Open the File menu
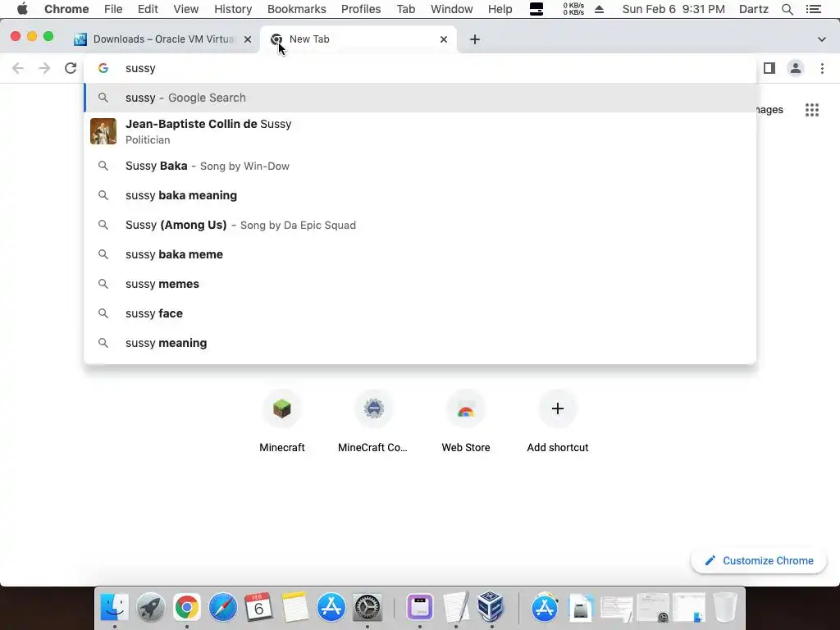Image resolution: width=840 pixels, height=630 pixels. click(113, 9)
